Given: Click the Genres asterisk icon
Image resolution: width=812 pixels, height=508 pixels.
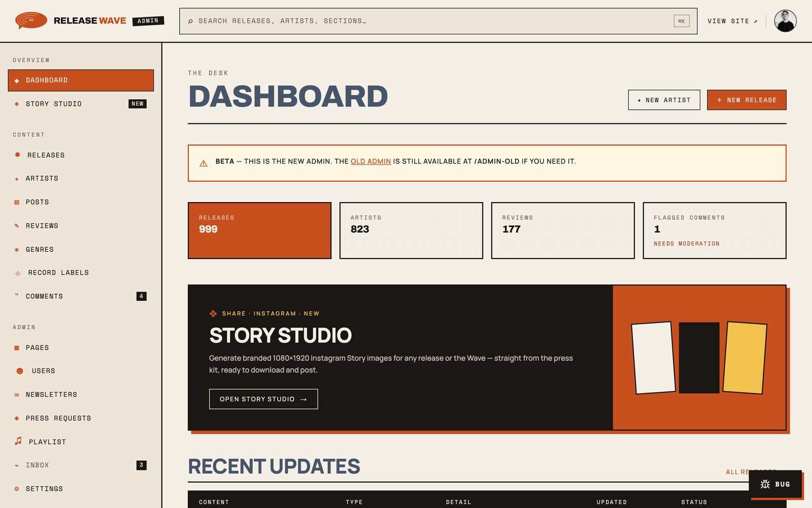Looking at the screenshot, I should point(17,249).
